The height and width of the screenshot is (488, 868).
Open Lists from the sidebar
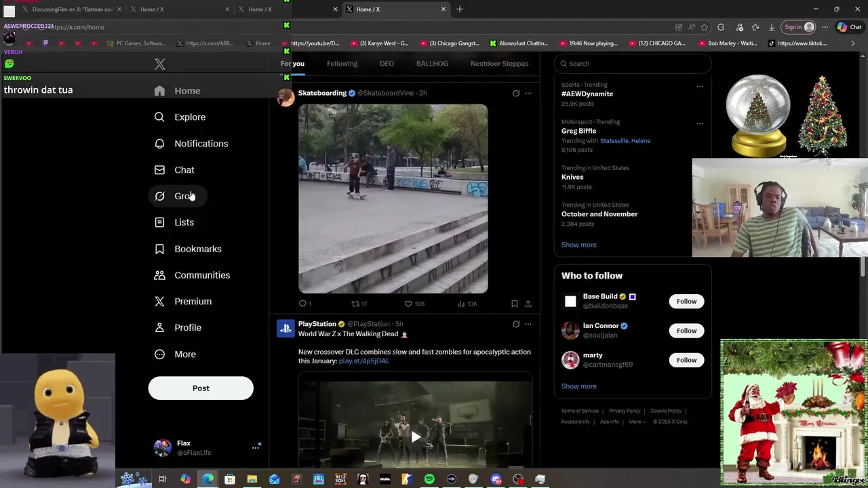point(174,222)
